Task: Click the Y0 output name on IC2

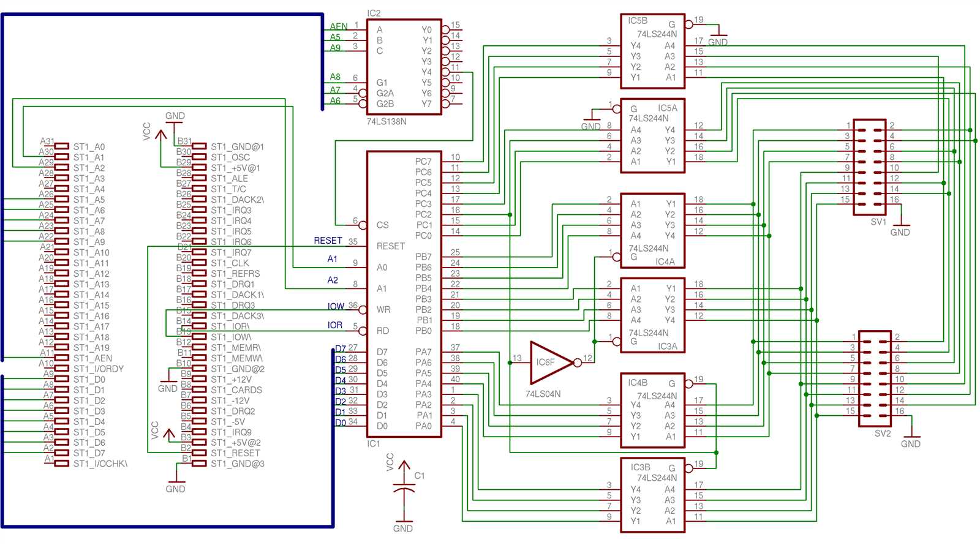Action: click(x=426, y=30)
